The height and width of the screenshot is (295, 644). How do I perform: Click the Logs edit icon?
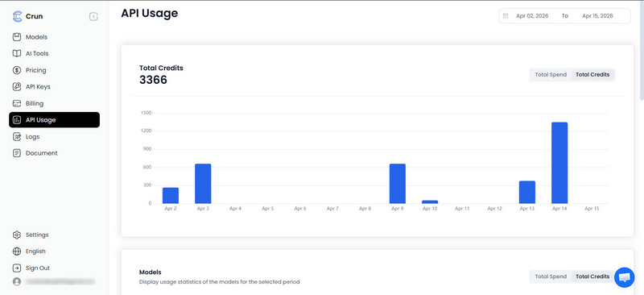click(17, 136)
